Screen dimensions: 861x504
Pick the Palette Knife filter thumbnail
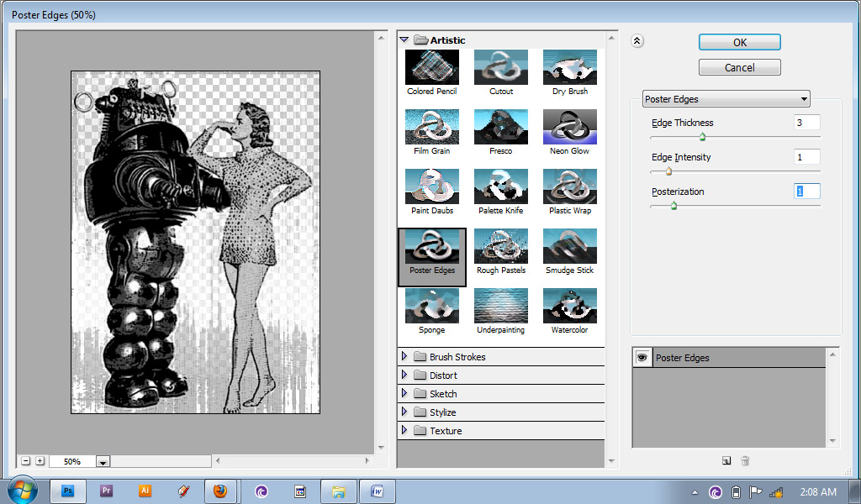501,187
